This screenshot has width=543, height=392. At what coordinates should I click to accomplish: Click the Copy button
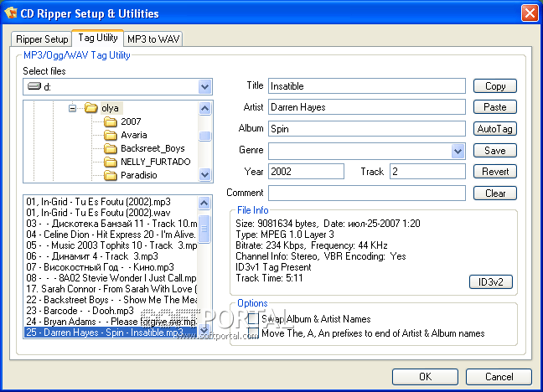pos(495,86)
